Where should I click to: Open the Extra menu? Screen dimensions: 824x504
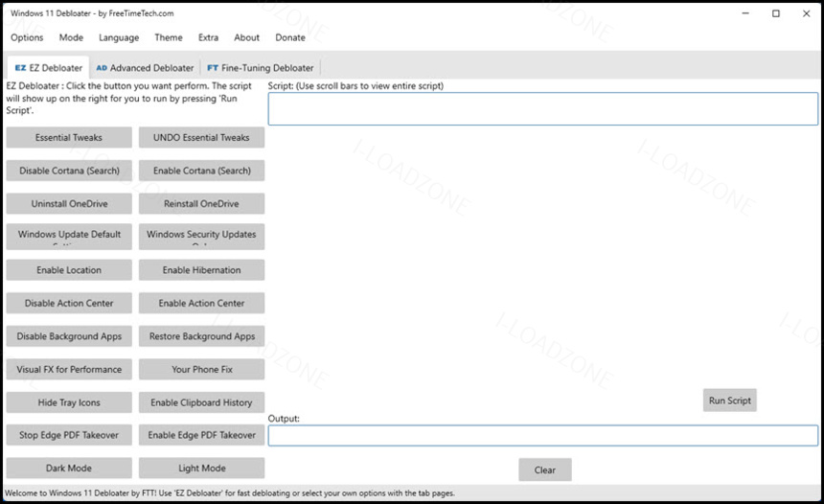coord(208,37)
